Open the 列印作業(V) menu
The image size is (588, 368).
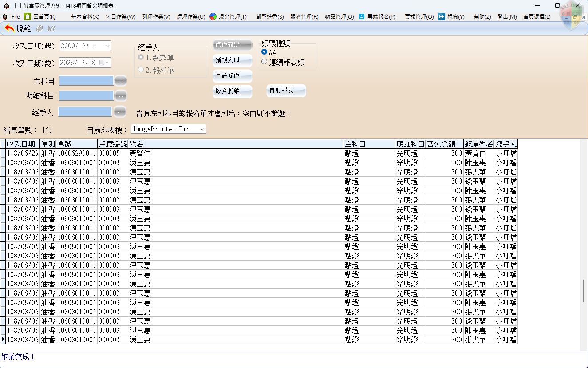coord(156,17)
